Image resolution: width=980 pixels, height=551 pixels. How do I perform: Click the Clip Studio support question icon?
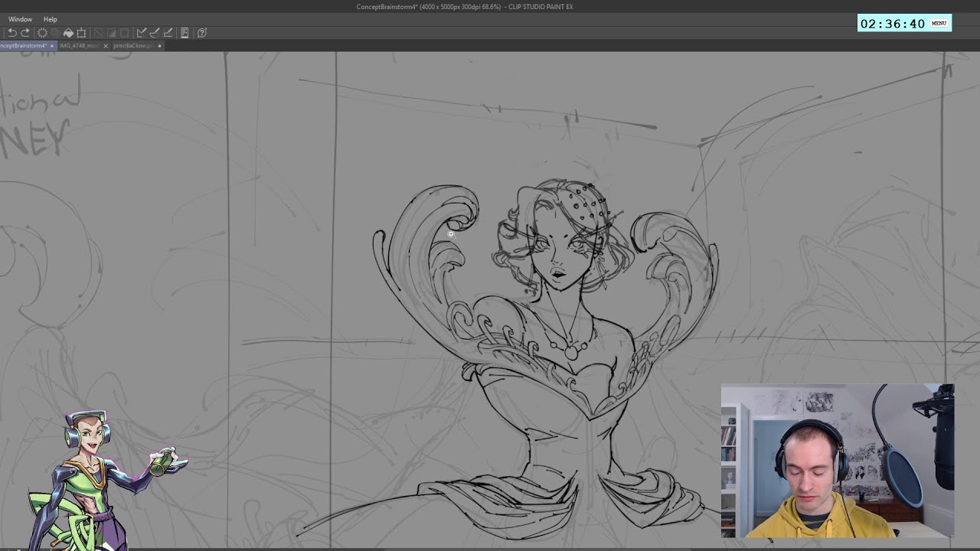click(202, 33)
